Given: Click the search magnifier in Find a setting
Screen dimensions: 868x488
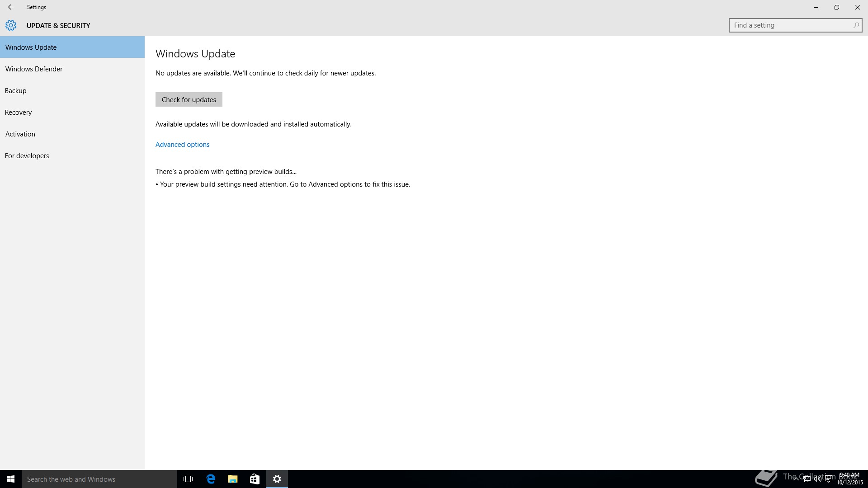Looking at the screenshot, I should point(856,25).
